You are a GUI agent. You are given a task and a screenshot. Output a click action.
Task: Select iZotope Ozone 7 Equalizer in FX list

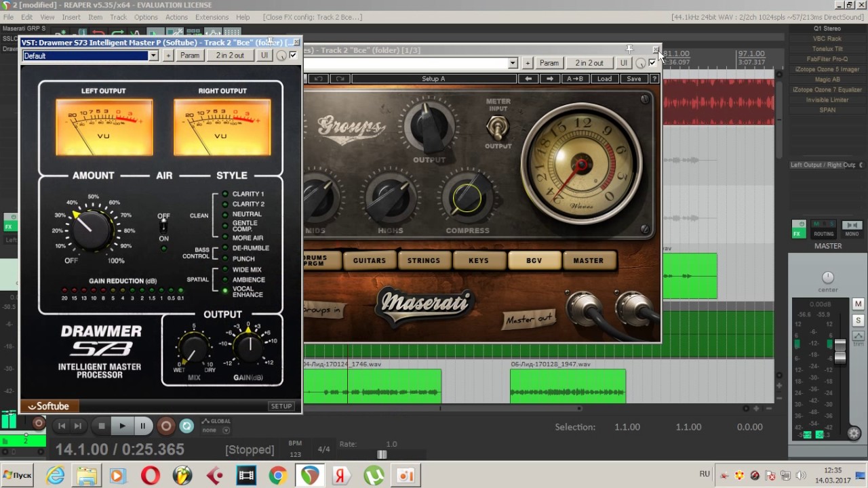(827, 89)
